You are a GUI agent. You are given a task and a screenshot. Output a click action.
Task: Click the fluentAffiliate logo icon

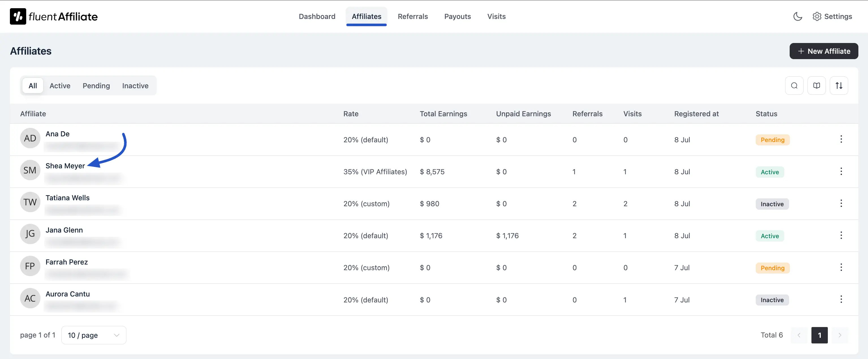pos(18,16)
